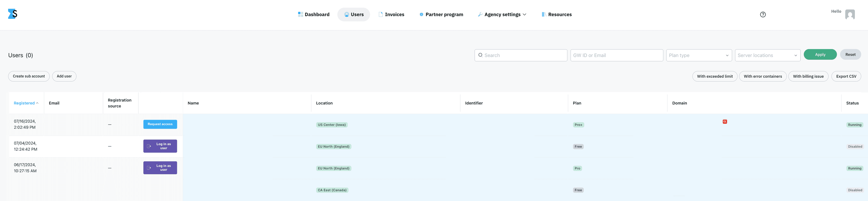The height and width of the screenshot is (201, 868).
Task: Open the Plan type dropdown
Action: click(698, 55)
